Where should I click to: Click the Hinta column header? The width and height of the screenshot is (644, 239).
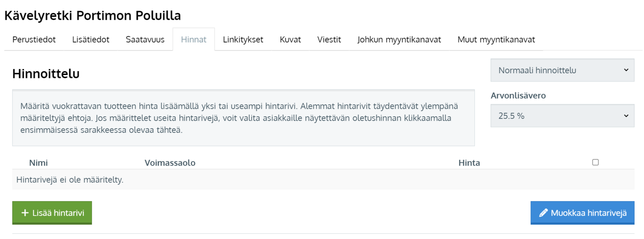tap(469, 163)
